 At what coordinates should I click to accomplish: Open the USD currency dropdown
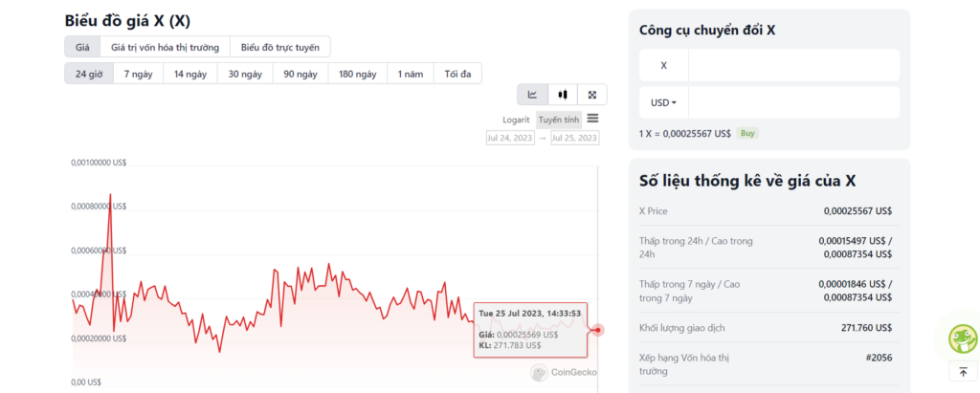[x=663, y=102]
